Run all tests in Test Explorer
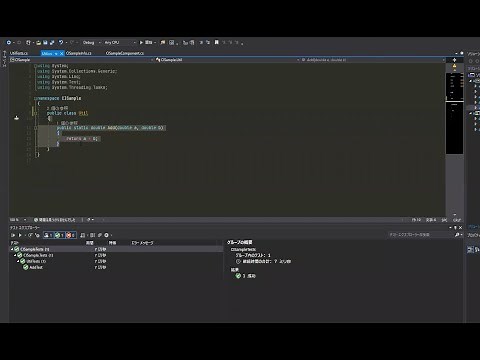The height and width of the screenshot is (360, 480). pos(13,235)
